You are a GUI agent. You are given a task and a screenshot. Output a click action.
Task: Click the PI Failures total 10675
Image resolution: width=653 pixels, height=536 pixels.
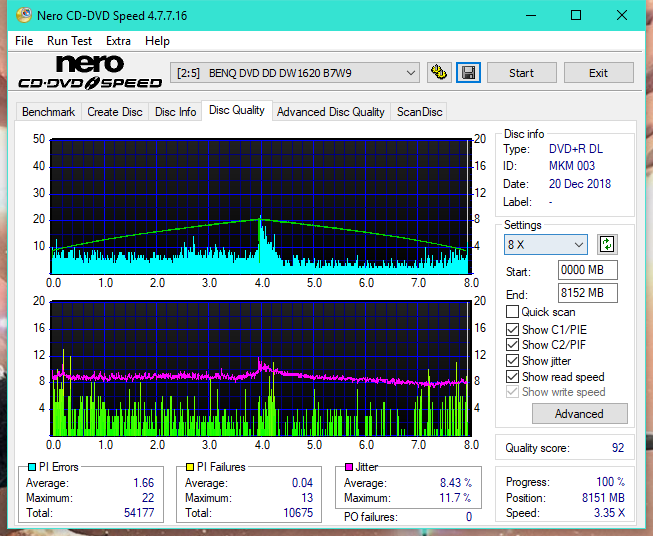(298, 513)
